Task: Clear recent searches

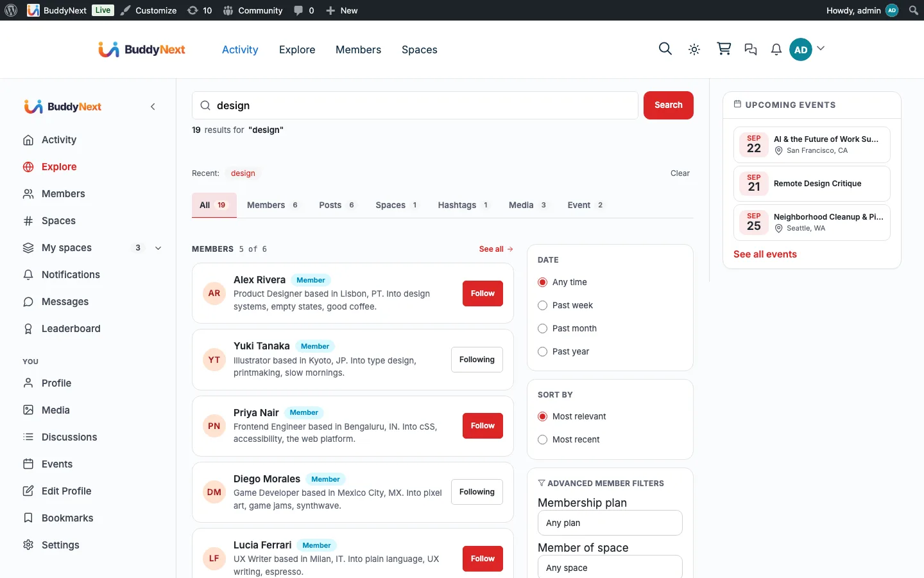Action: pos(680,173)
